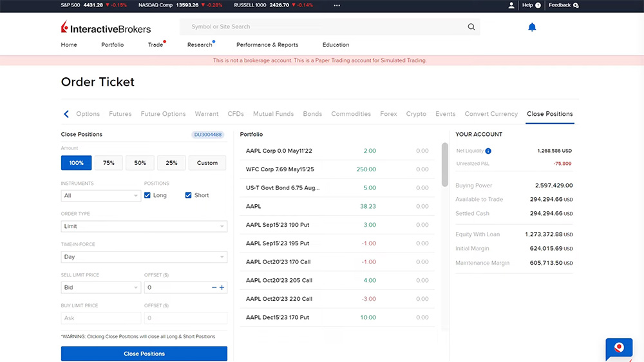The image size is (644, 362).
Task: Toggle the Short positions checkbox
Action: click(188, 195)
